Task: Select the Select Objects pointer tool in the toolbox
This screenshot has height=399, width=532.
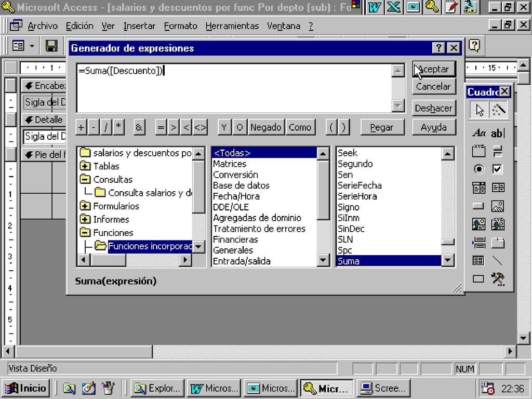Action: click(x=478, y=110)
